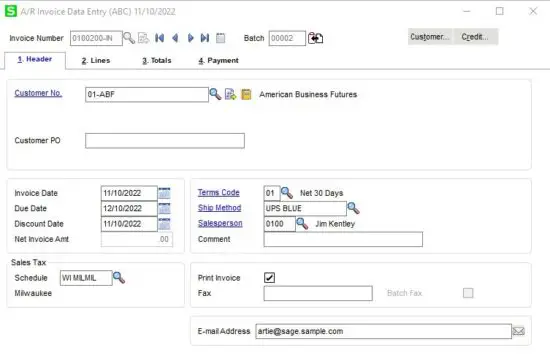Go to the next invoice record
The width and height of the screenshot is (550, 361).
click(190, 38)
